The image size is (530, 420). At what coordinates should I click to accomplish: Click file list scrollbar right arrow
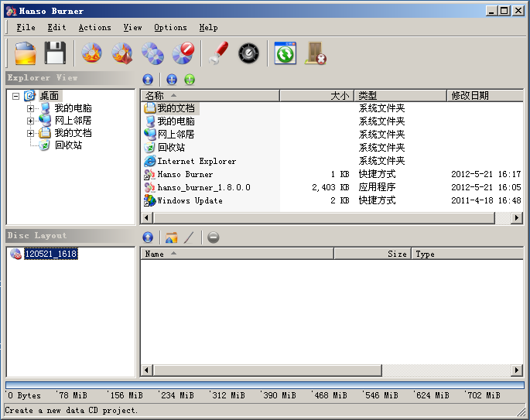click(x=517, y=218)
